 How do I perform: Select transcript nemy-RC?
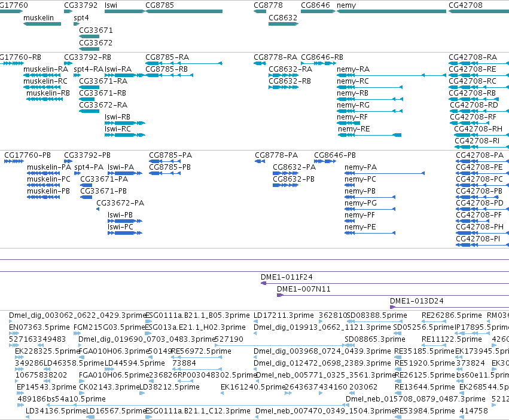point(353,81)
